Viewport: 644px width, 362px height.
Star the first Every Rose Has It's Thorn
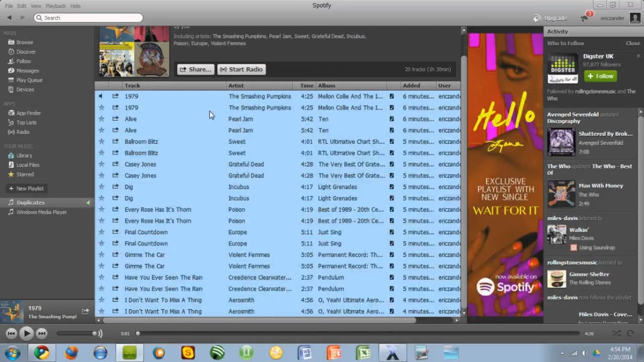click(101, 209)
